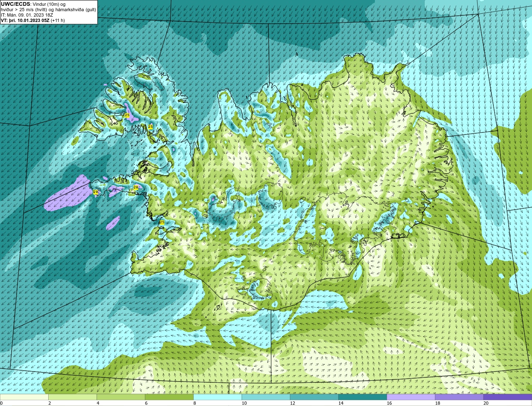The image size is (532, 406).
Task: Click the legend scale number "6"
Action: 146,403
